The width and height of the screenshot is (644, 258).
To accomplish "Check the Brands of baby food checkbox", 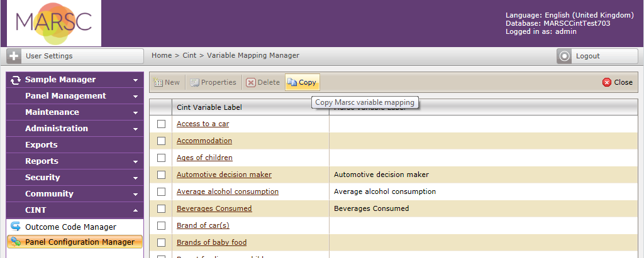I will pyautogui.click(x=162, y=242).
